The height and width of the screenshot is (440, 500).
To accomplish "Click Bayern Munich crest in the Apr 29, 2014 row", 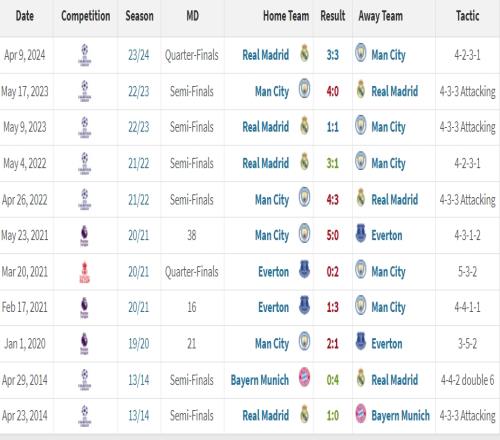I will pos(304,377).
